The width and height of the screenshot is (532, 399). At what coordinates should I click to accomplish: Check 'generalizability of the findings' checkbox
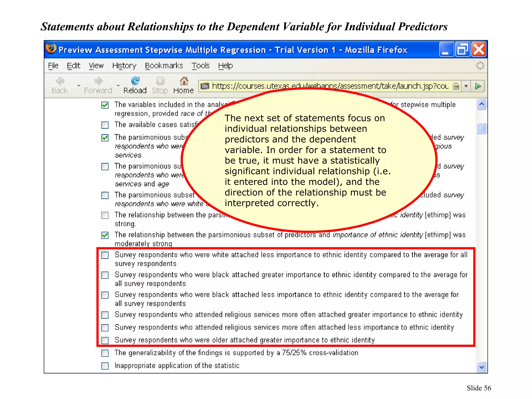pyautogui.click(x=105, y=353)
